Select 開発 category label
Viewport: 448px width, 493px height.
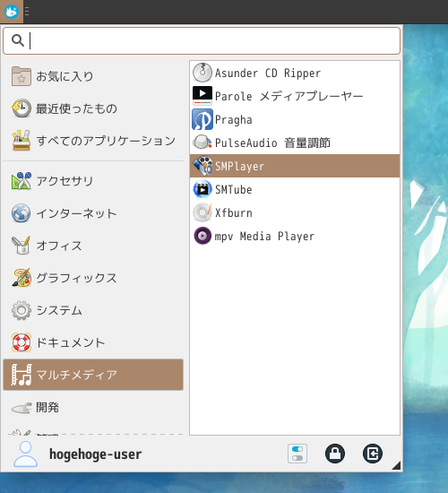click(x=47, y=407)
